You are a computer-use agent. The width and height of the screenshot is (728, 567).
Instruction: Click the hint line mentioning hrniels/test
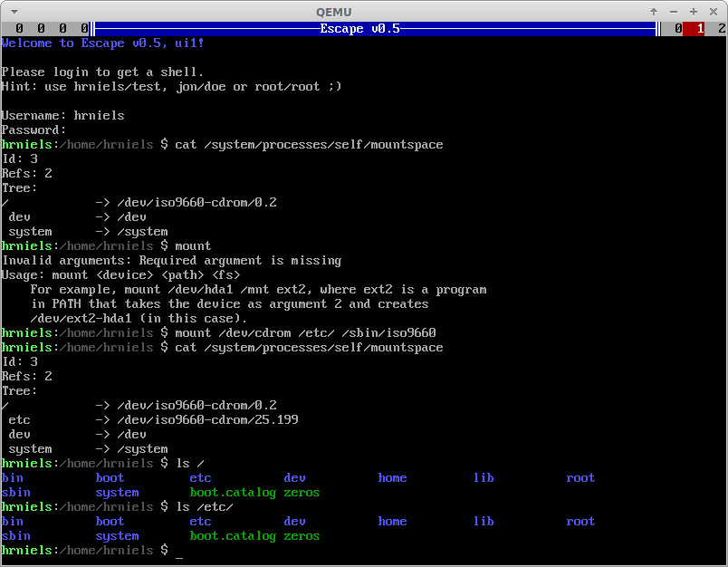(x=171, y=87)
